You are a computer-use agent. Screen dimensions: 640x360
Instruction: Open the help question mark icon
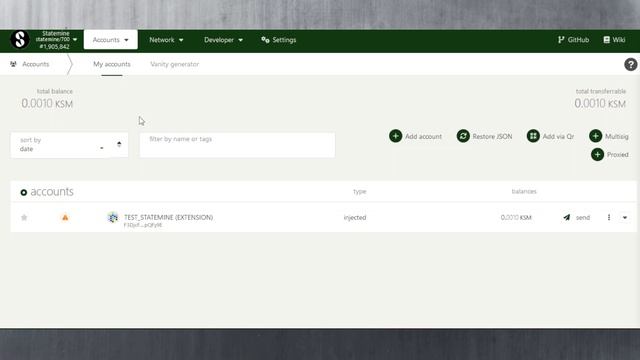[x=631, y=64]
